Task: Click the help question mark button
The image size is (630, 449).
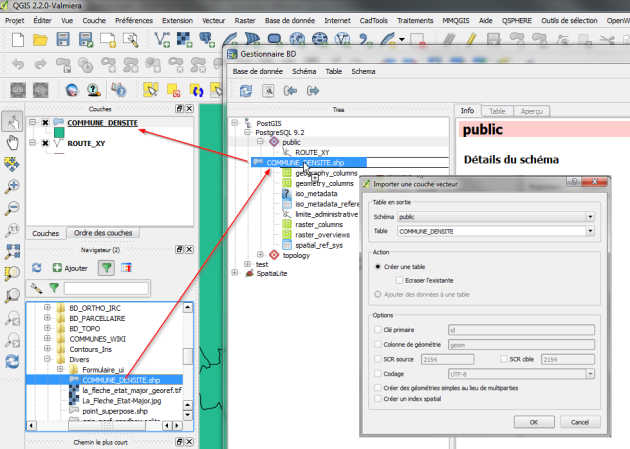Action: [x=574, y=182]
